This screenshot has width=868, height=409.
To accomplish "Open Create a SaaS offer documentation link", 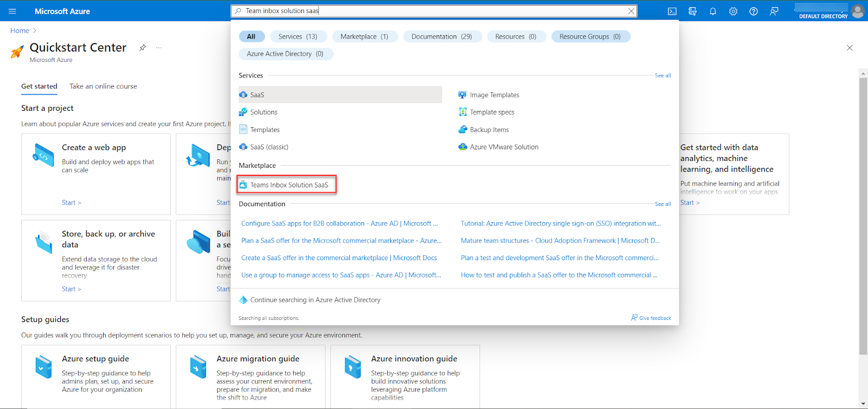I will click(x=339, y=258).
